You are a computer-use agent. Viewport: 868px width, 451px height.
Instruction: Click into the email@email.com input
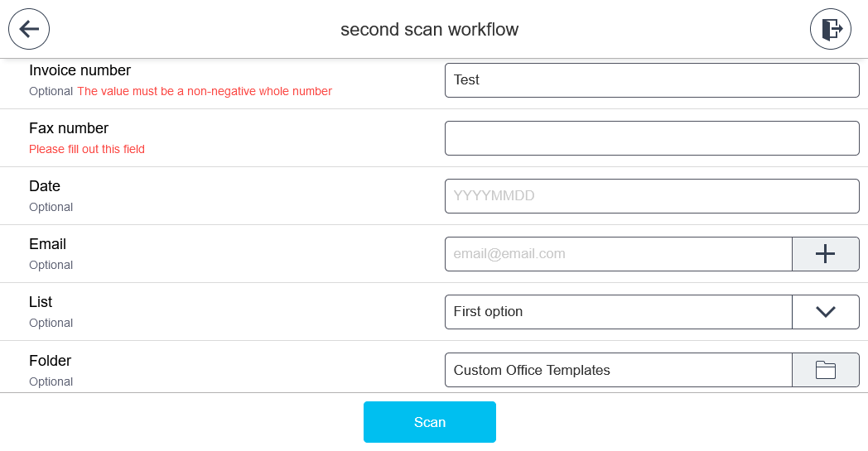[618, 254]
